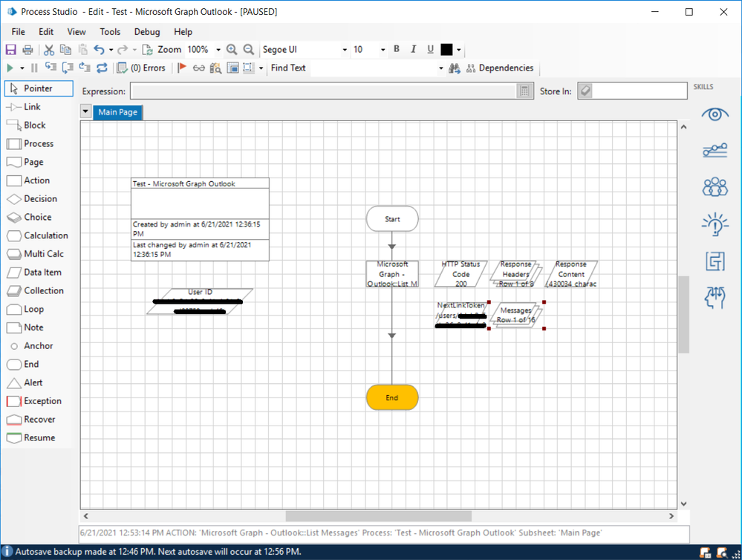Open the Edit menu
The width and height of the screenshot is (742, 560).
[46, 32]
